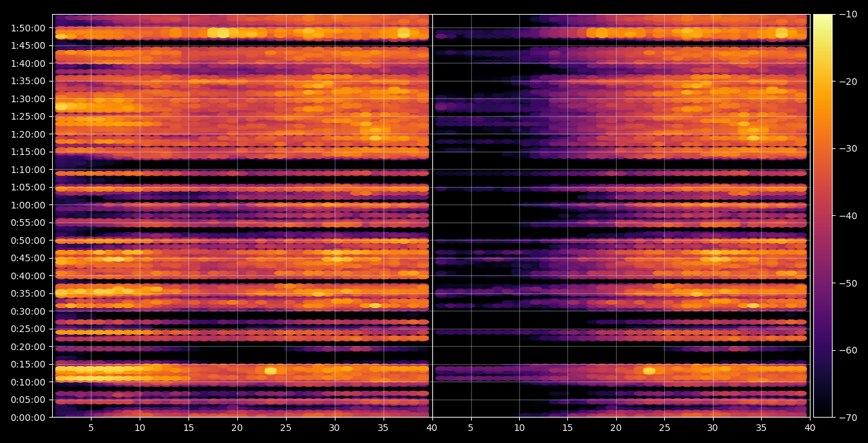The width and height of the screenshot is (868, 443).
Task: Click x-axis label 10 under right heatmap
Action: click(519, 428)
